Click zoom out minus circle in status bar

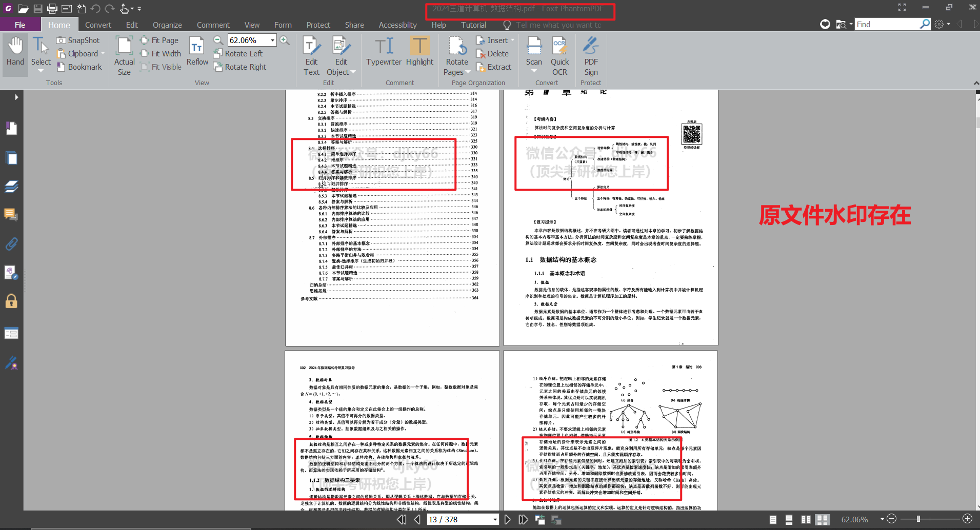pos(891,519)
